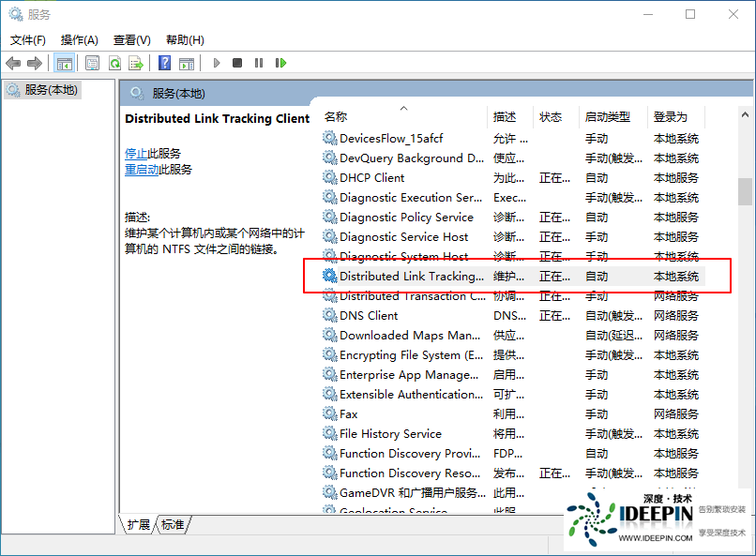756x556 pixels.
Task: Click the gear icon of Function Discovery Provi
Action: coord(330,454)
